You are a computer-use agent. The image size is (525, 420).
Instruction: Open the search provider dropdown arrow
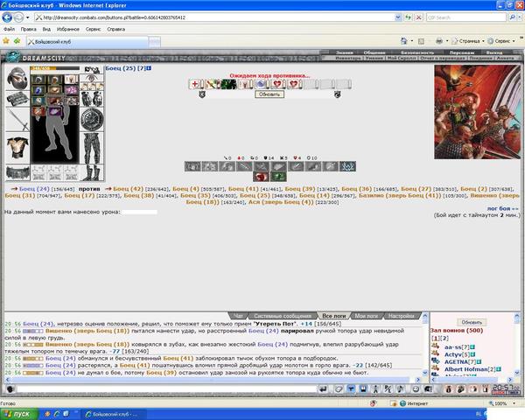(x=519, y=17)
